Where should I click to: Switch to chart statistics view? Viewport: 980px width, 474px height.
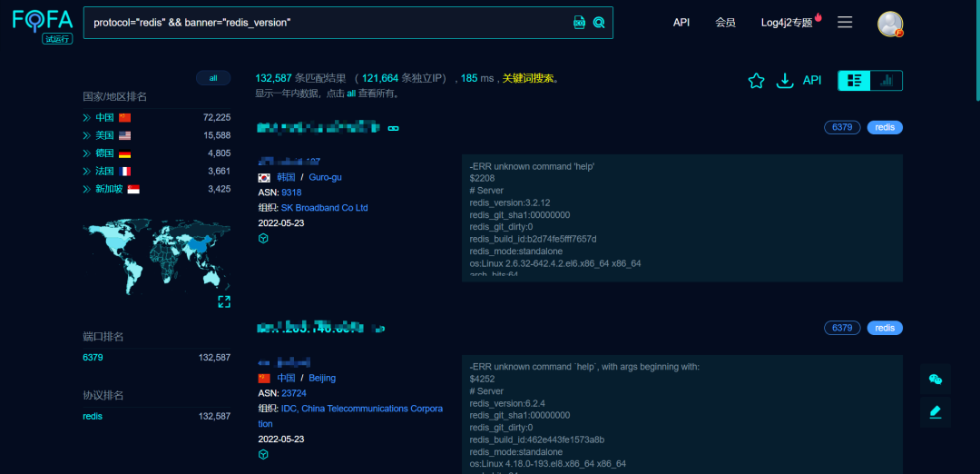tap(887, 80)
